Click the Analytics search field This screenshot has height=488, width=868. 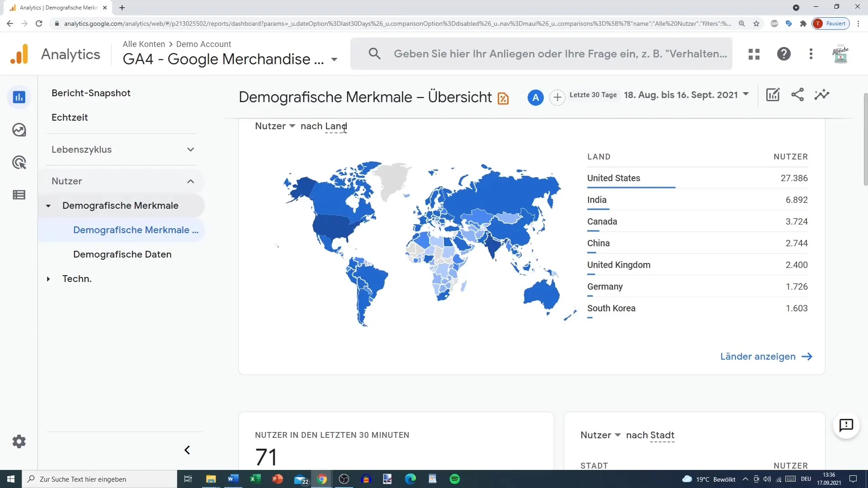tap(541, 54)
